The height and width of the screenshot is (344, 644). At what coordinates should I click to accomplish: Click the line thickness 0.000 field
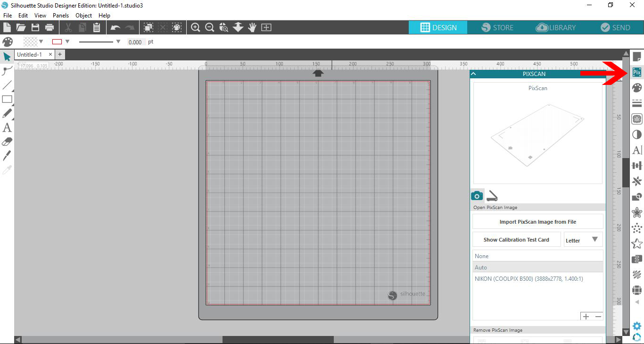(135, 42)
